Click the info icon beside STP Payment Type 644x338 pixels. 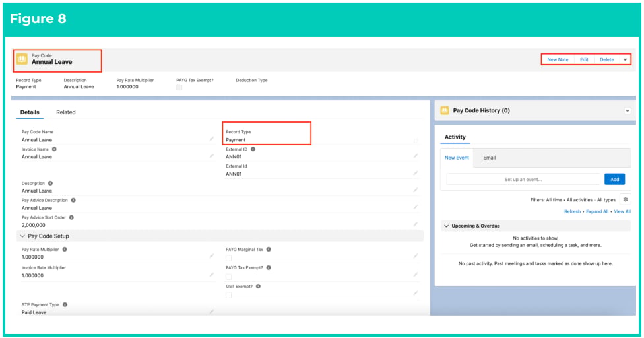pyautogui.click(x=65, y=305)
